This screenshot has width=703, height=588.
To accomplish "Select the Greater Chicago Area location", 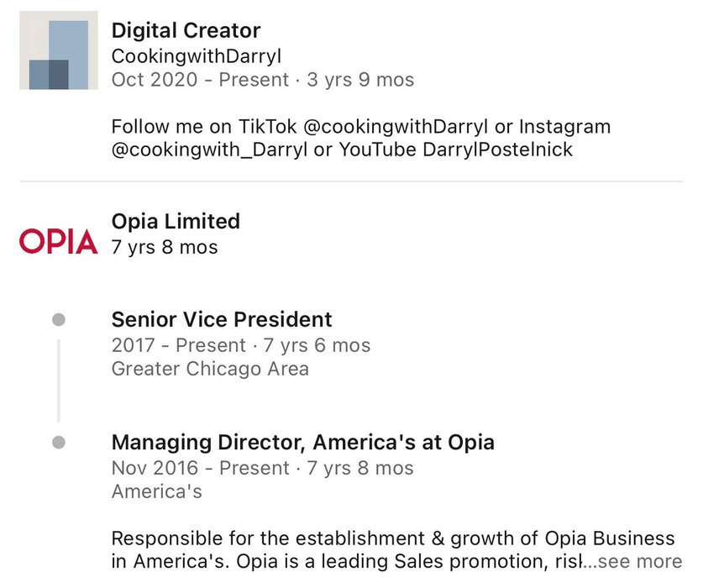I will point(210,369).
